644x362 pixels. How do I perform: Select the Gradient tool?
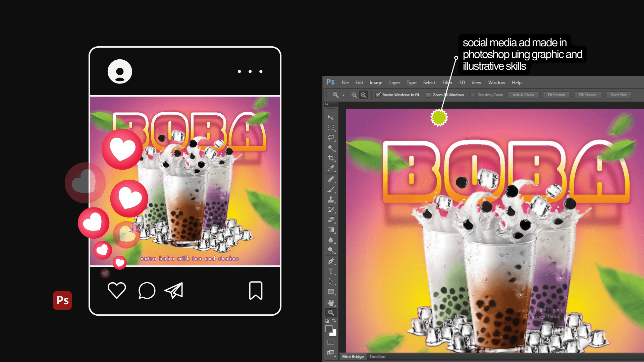coord(331,230)
